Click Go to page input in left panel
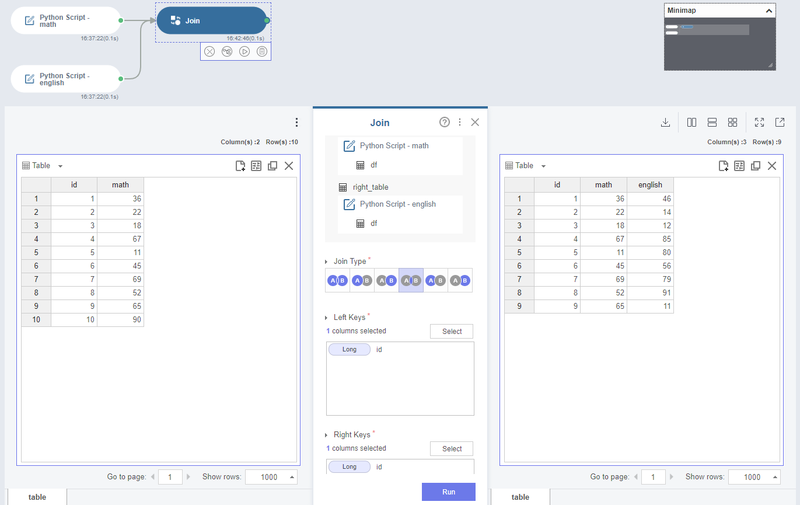 tap(170, 477)
